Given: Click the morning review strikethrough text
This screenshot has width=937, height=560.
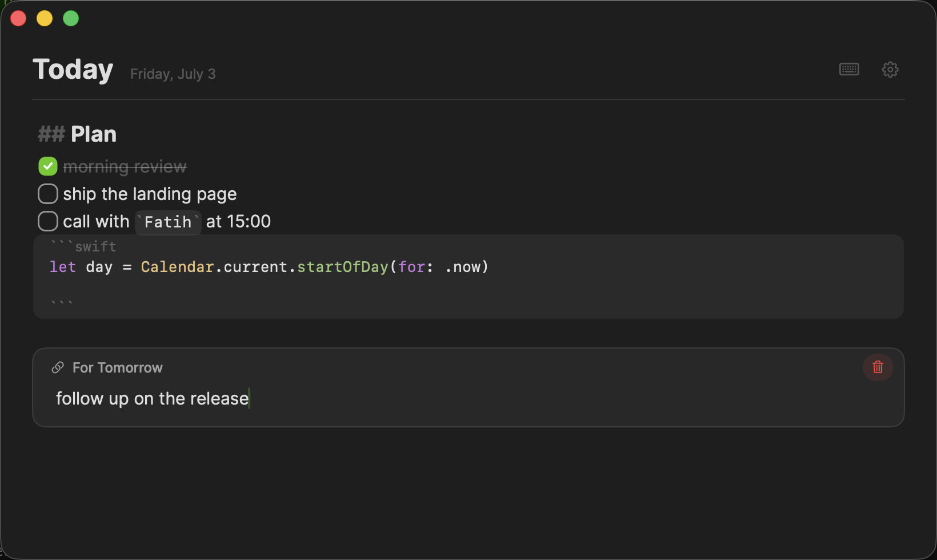Looking at the screenshot, I should (125, 166).
